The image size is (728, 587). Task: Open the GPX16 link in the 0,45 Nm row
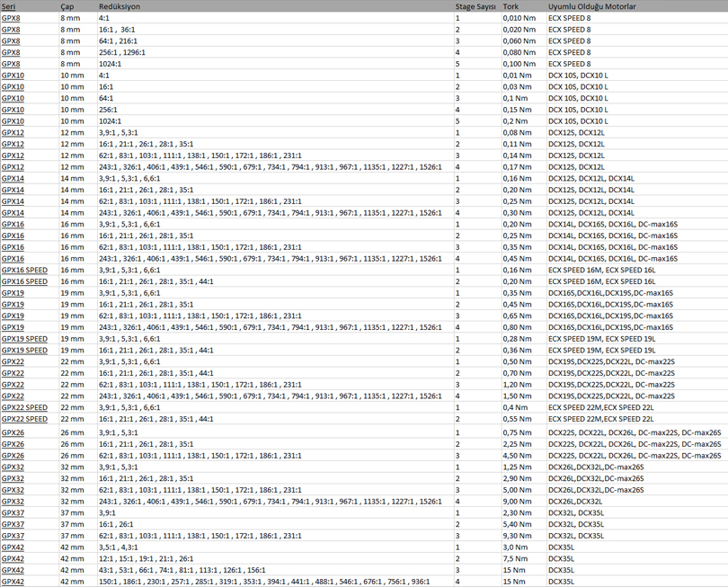[x=13, y=259]
